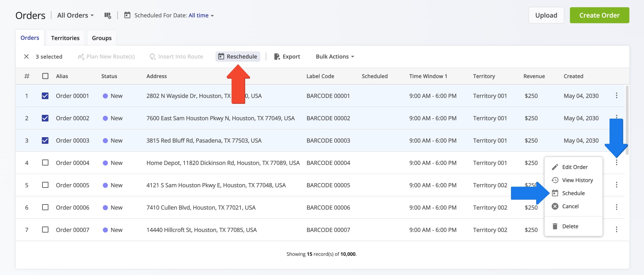Image resolution: width=644 pixels, height=275 pixels.
Task: Uncheck the checkbox for Order 00001
Action: (45, 96)
